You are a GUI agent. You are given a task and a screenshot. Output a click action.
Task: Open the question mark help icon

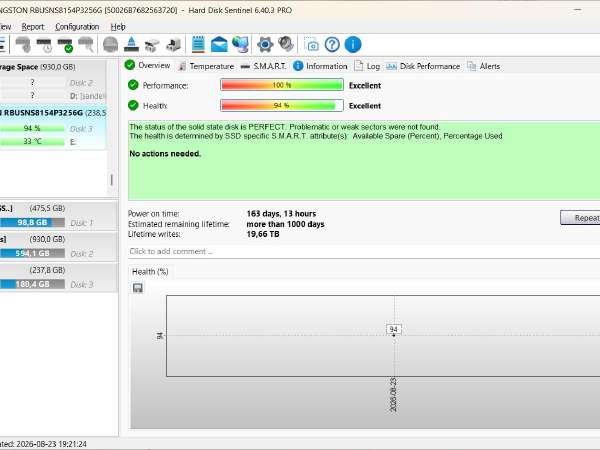[332, 44]
